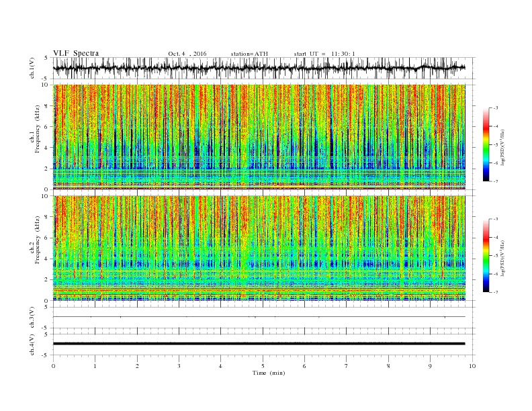
Task: Click the "-7" tick on ch.1 colorbar
Action: pos(496,181)
